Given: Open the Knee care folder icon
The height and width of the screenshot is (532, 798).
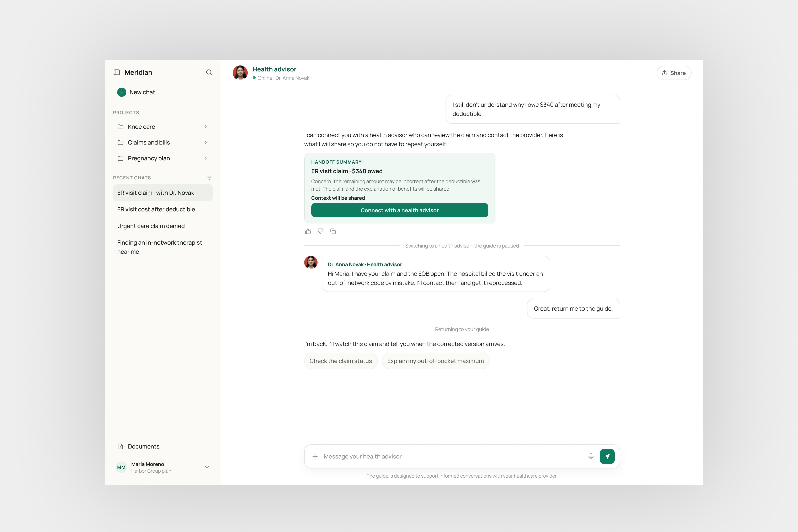Looking at the screenshot, I should click(x=121, y=126).
